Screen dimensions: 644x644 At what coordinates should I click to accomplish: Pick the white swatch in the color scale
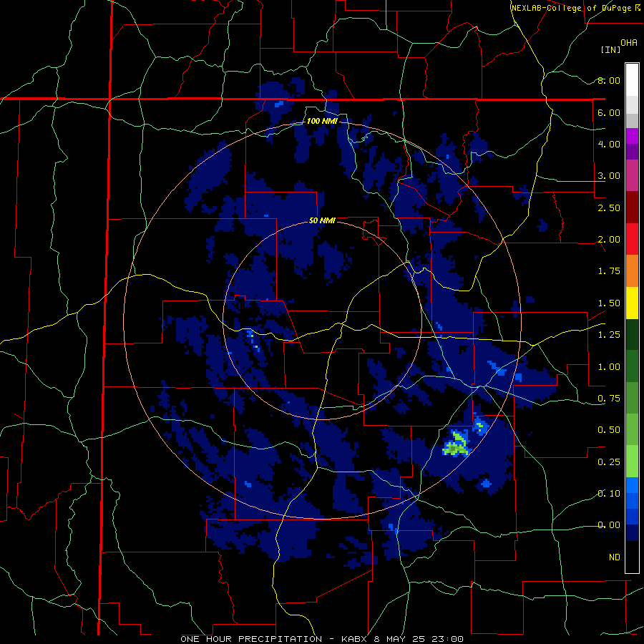pos(632,80)
